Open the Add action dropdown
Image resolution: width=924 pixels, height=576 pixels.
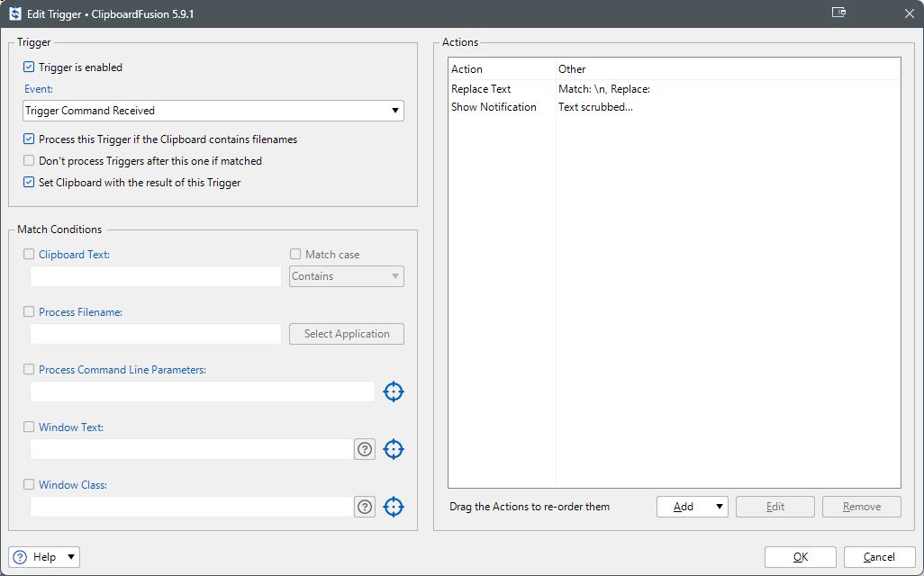[x=693, y=507]
